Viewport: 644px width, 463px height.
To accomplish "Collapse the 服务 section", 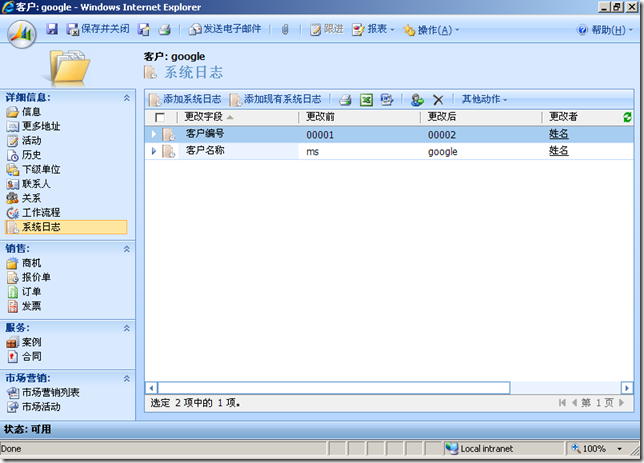I will [x=126, y=328].
